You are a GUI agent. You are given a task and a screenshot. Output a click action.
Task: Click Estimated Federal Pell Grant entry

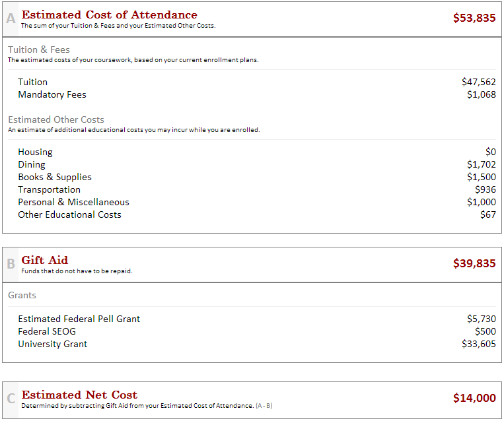pyautogui.click(x=79, y=319)
